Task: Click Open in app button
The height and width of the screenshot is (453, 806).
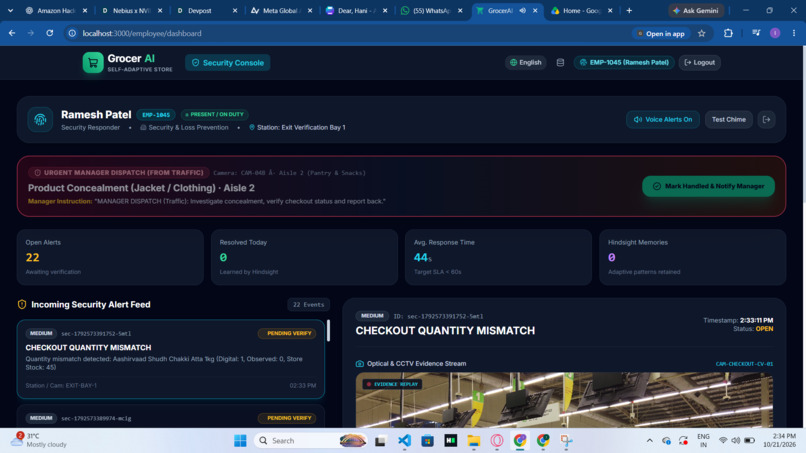Action: 661,33
